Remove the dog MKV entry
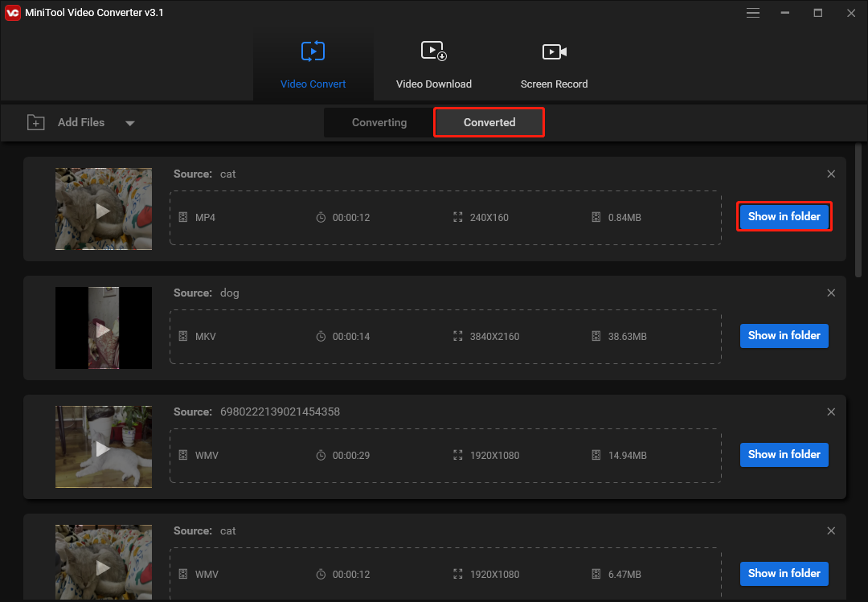The width and height of the screenshot is (868, 602). tap(831, 293)
